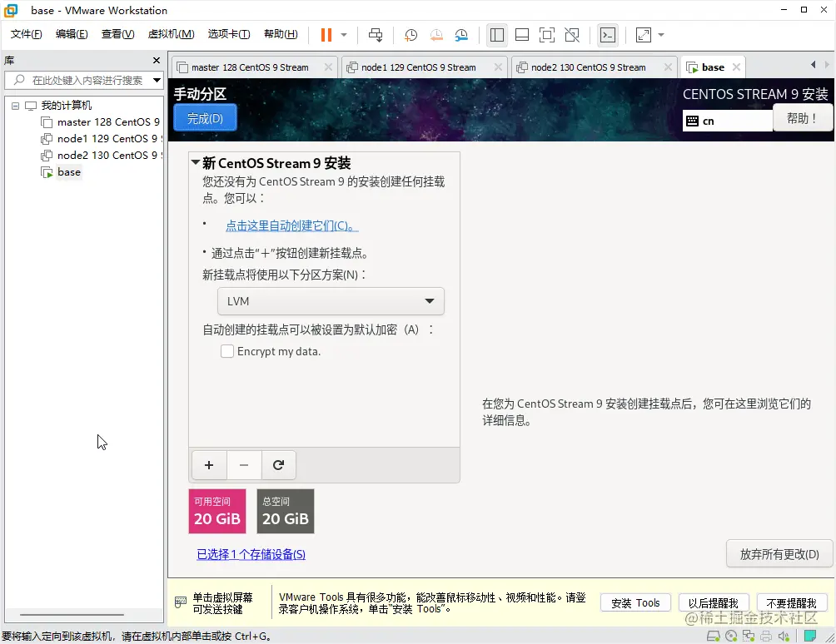Click the 完成(D) done button
This screenshot has width=836, height=644.
(x=206, y=118)
